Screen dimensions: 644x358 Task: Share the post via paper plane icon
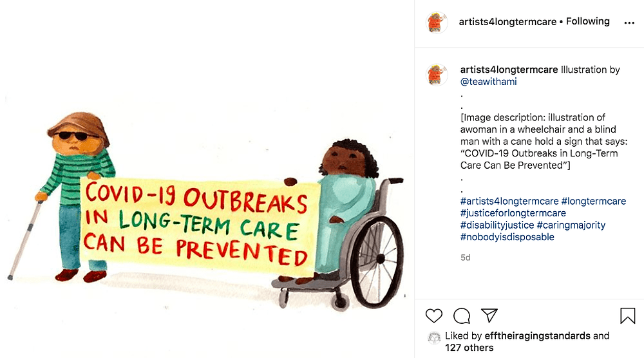(x=489, y=316)
